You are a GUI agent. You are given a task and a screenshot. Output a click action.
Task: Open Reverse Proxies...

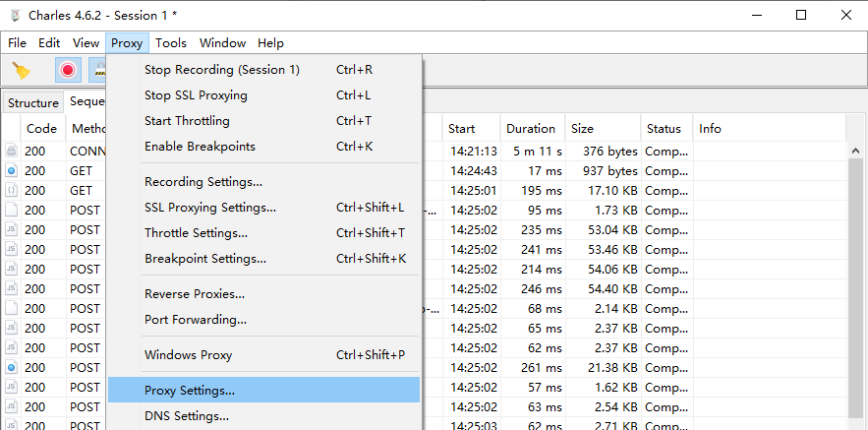click(x=263, y=293)
